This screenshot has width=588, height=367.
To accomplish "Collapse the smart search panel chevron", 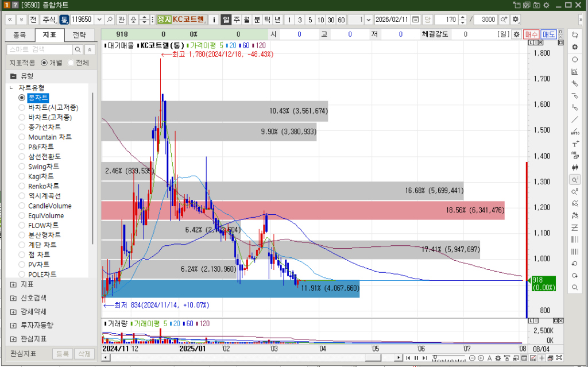I will [90, 49].
